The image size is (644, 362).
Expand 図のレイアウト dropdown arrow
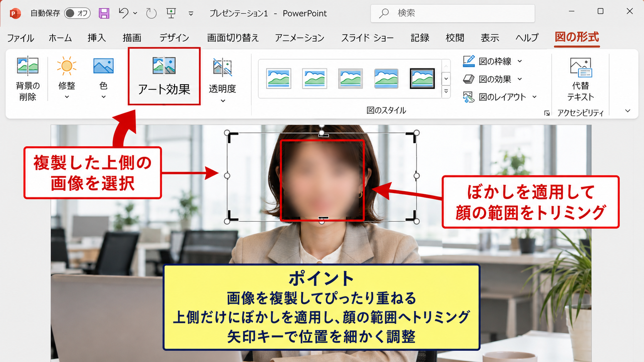535,97
